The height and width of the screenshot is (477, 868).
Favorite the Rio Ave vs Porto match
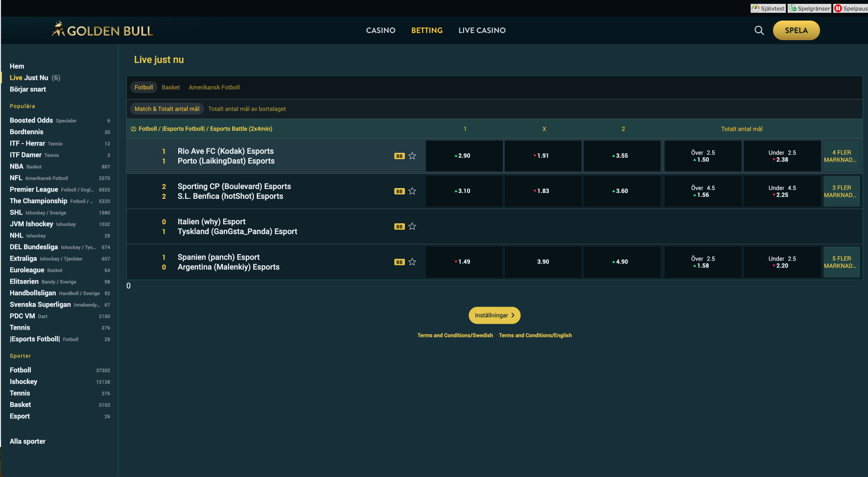412,156
